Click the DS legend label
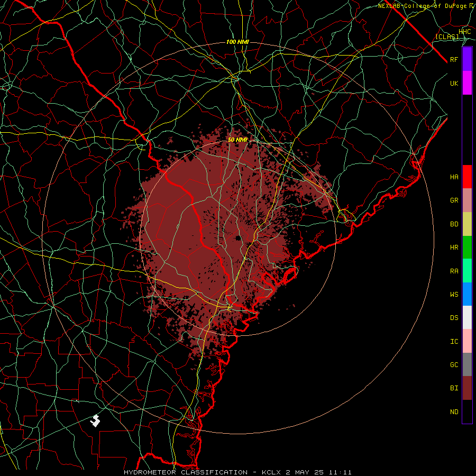 click(454, 318)
